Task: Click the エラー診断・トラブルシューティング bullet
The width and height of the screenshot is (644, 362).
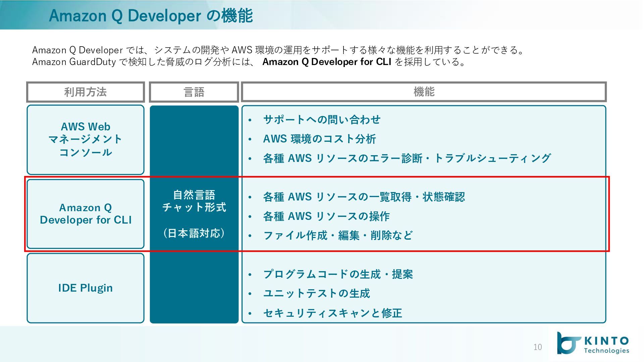Action: tap(407, 158)
